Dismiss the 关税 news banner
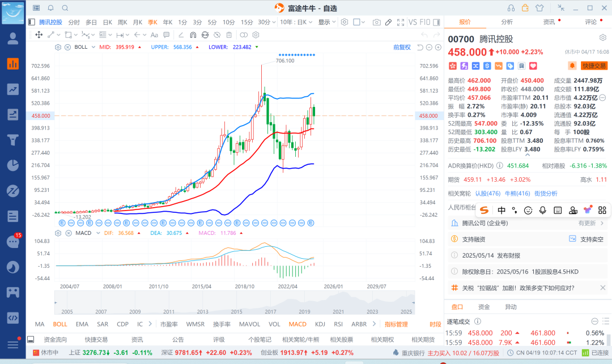The image size is (612, 364). click(x=602, y=288)
